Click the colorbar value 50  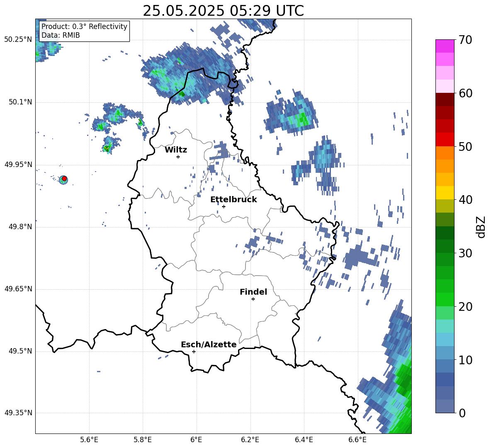[465, 146]
